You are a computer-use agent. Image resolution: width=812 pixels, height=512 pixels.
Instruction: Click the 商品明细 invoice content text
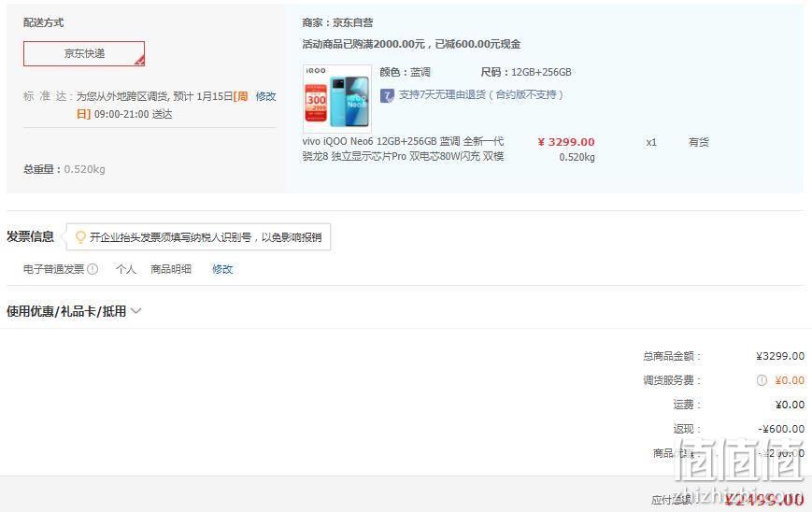[171, 269]
